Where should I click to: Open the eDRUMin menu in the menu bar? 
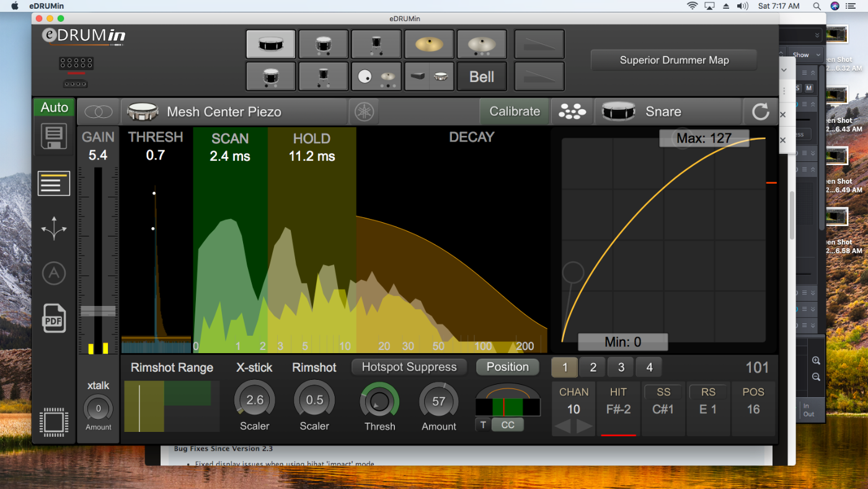(x=46, y=6)
